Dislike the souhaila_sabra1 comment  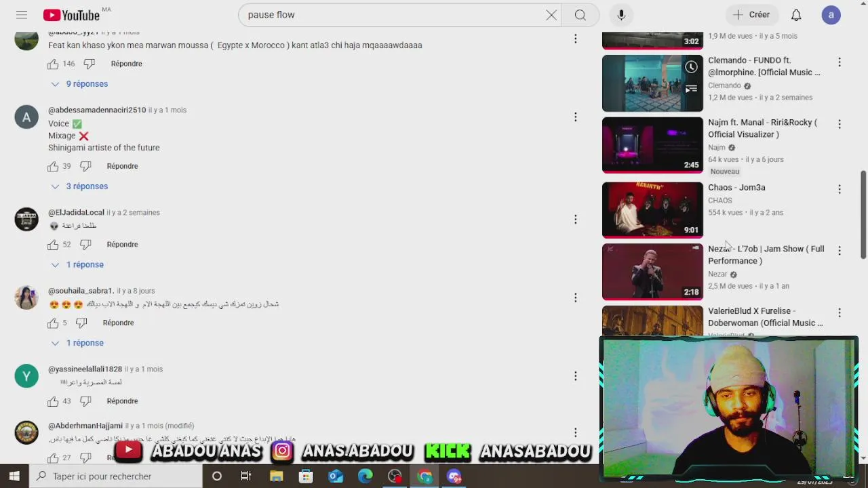click(x=81, y=323)
